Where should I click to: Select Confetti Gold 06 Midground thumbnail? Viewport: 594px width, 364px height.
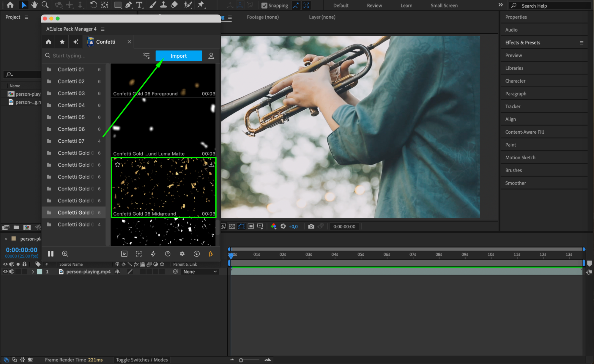pos(163,188)
